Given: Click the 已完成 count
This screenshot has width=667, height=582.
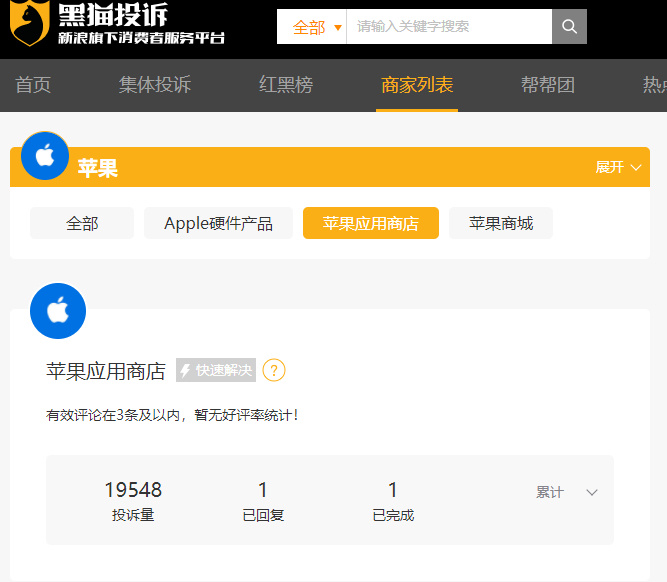Looking at the screenshot, I should click(393, 501).
